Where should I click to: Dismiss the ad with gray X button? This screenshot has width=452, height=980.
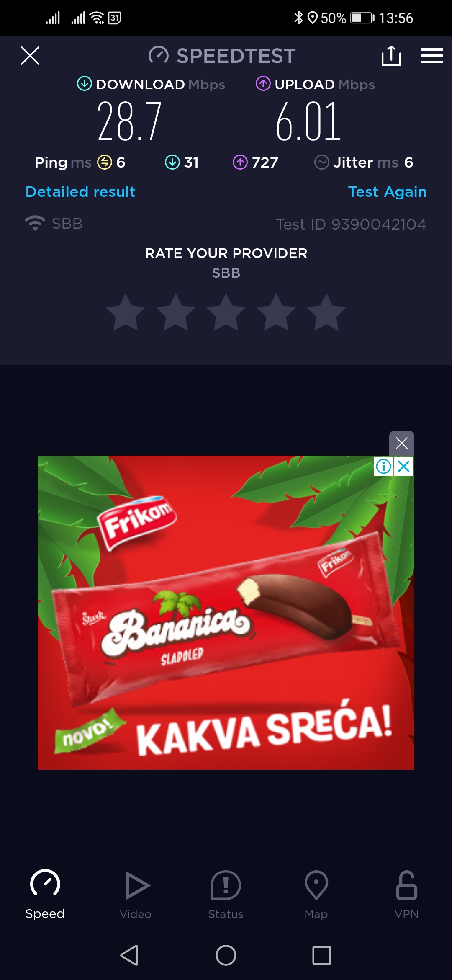coord(402,443)
